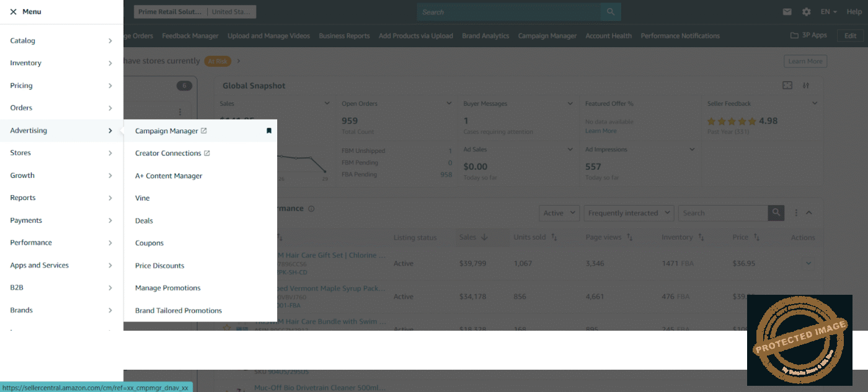Open Performance Notifications link

click(680, 36)
